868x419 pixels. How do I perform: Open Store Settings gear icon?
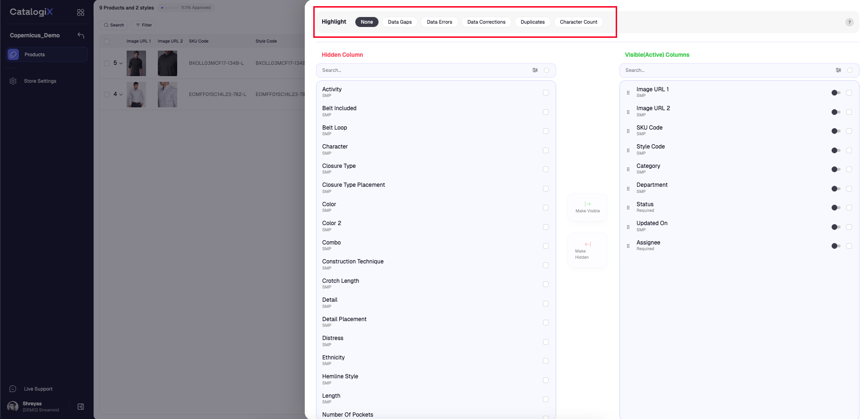13,81
